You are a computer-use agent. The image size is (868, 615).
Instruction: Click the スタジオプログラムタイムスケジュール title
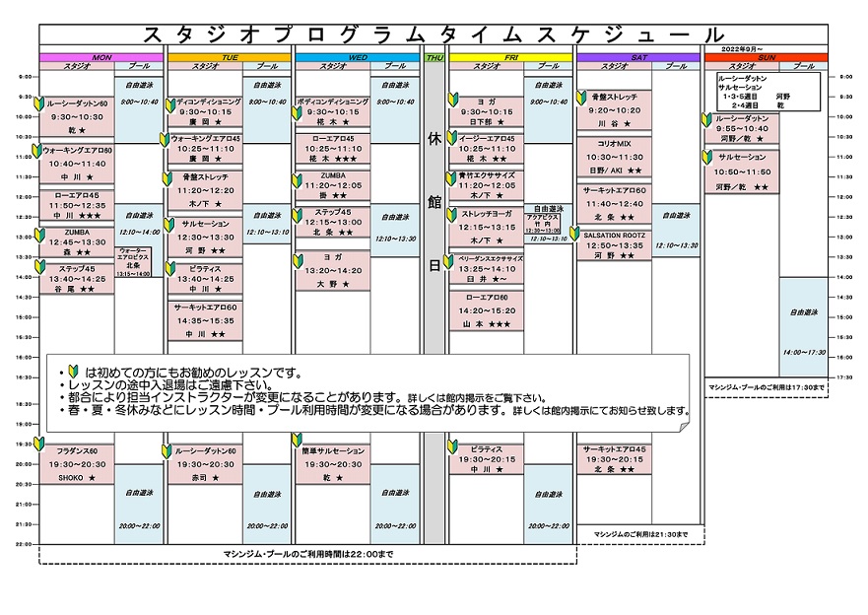[x=434, y=34]
